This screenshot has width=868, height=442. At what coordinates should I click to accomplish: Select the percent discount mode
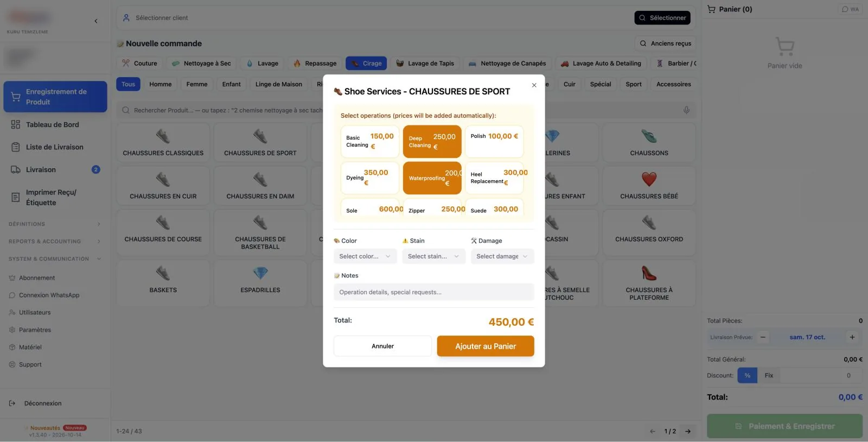pos(747,375)
